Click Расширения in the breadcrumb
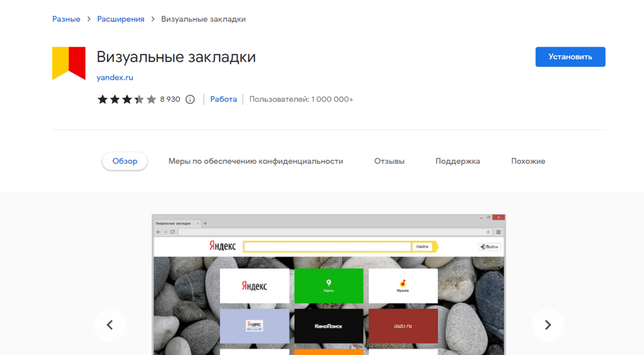644x355 pixels. 121,19
